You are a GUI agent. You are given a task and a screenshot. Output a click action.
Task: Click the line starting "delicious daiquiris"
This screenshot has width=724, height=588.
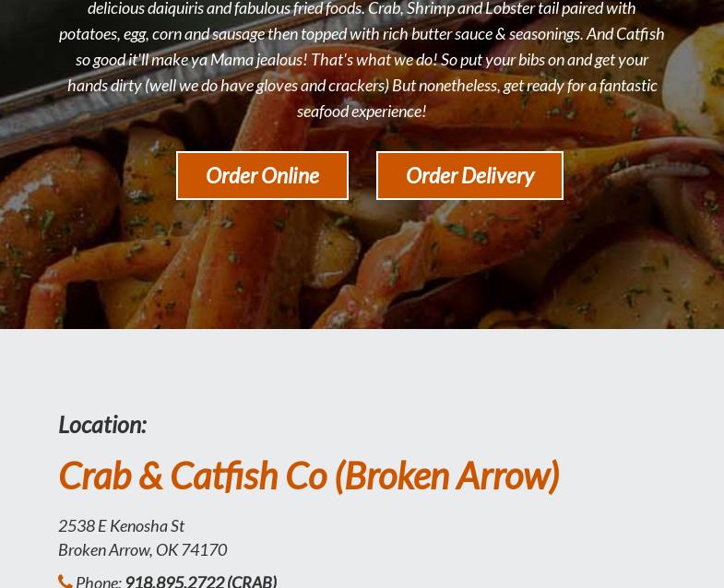tap(362, 8)
